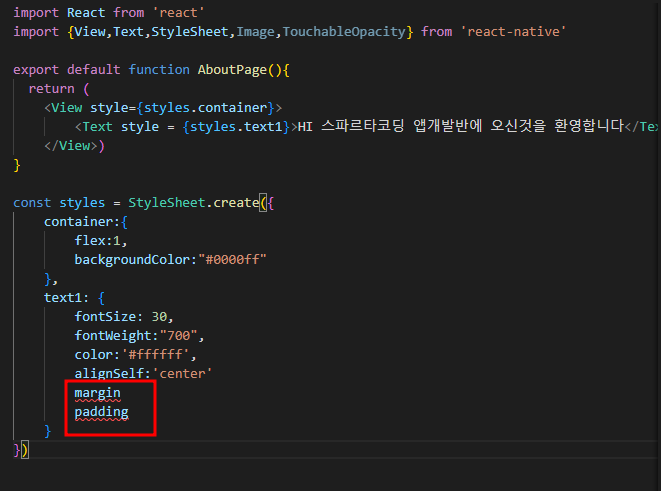Screen dimensions: 661x491
Task: Click the alignSelf property name
Action: 109,374
